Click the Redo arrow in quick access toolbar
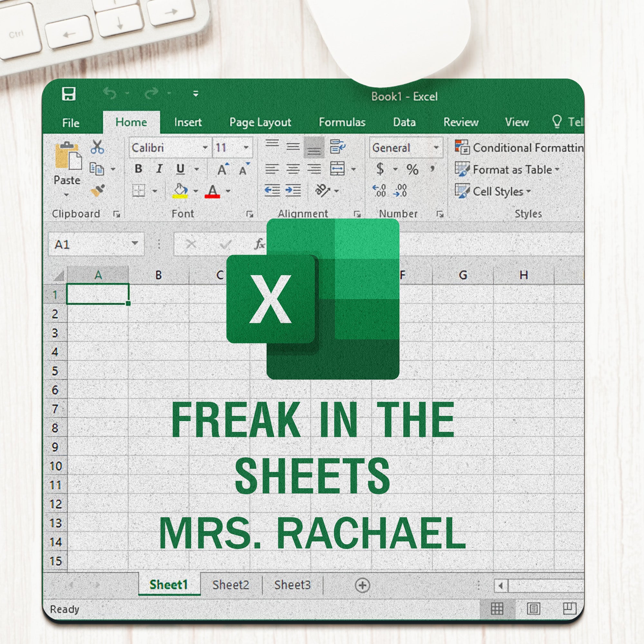The width and height of the screenshot is (644, 644). [151, 94]
